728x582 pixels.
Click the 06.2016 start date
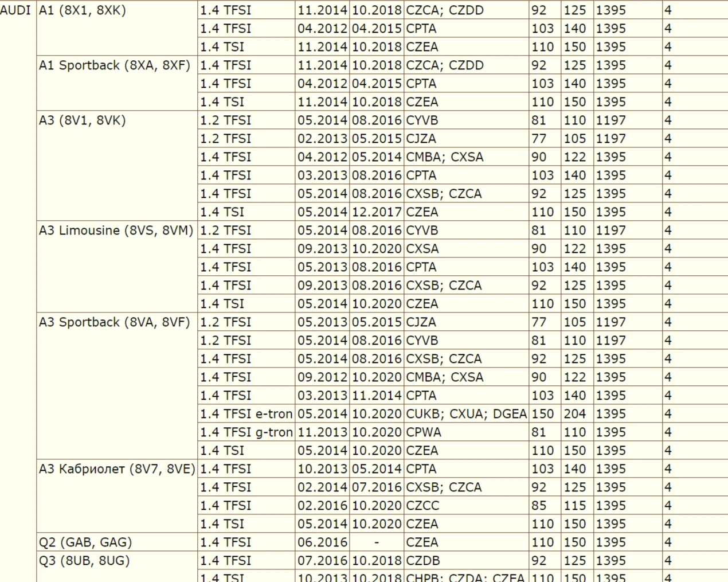(x=323, y=542)
